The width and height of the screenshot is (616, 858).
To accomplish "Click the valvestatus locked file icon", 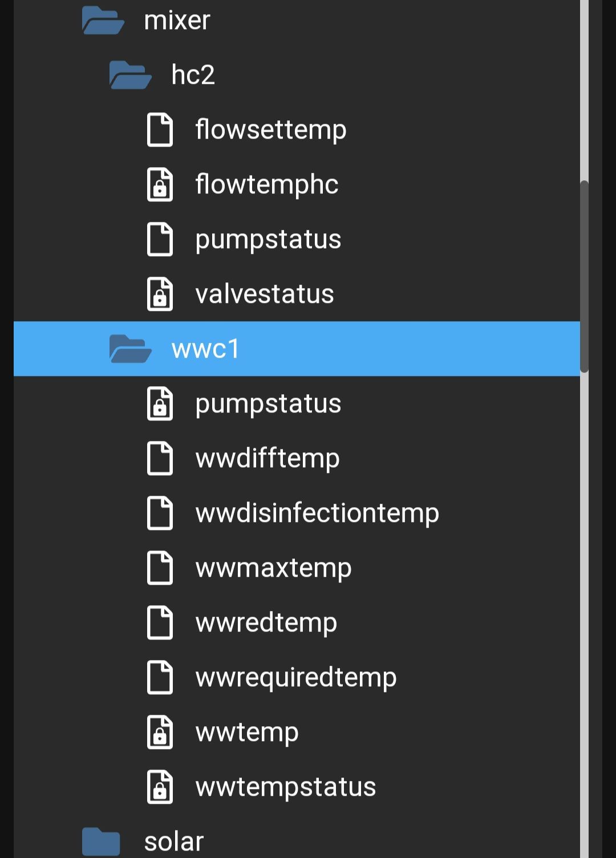I will pyautogui.click(x=160, y=294).
